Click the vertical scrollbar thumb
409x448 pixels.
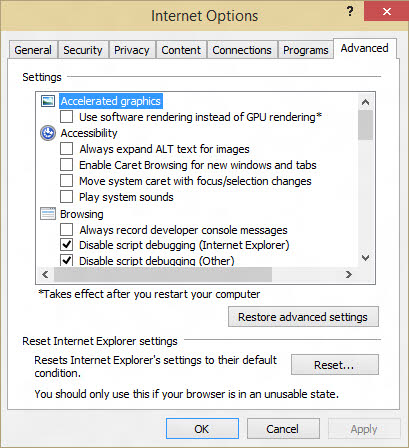click(365, 125)
